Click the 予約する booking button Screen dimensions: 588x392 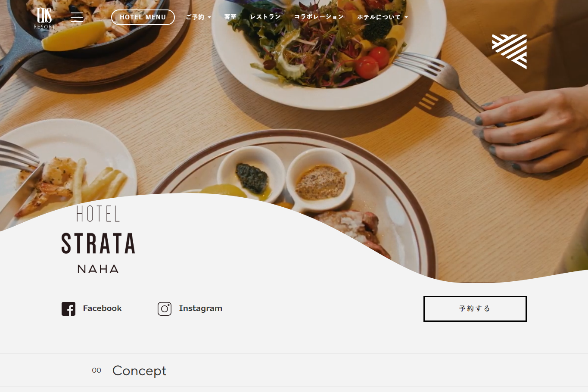point(475,309)
